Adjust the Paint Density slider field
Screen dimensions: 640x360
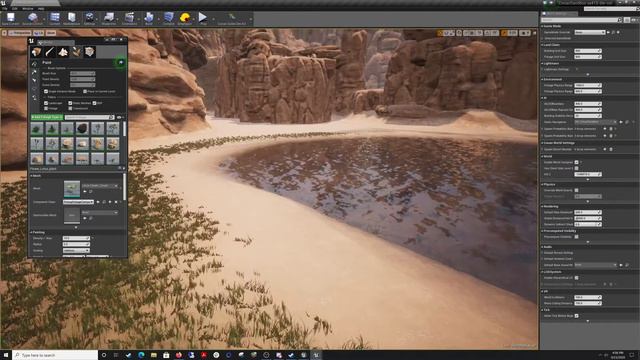(x=82, y=79)
